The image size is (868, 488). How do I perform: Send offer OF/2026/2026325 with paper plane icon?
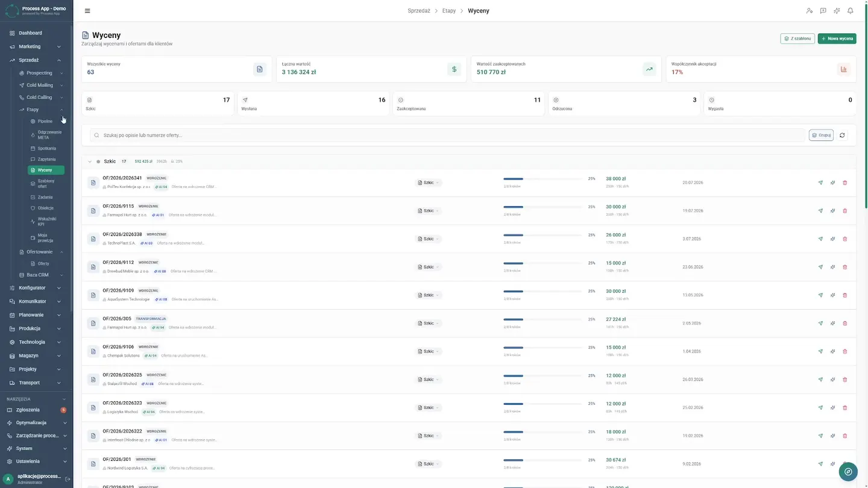(x=820, y=380)
